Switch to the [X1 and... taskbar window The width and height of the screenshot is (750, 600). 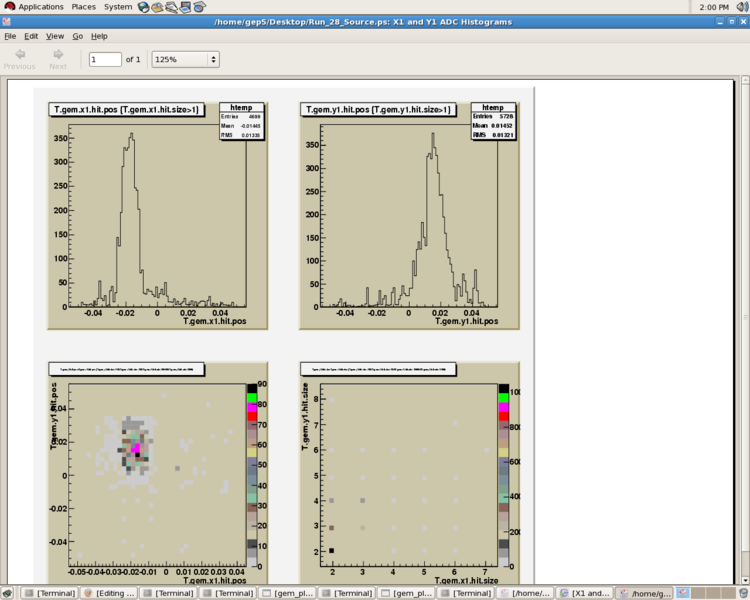[585, 593]
